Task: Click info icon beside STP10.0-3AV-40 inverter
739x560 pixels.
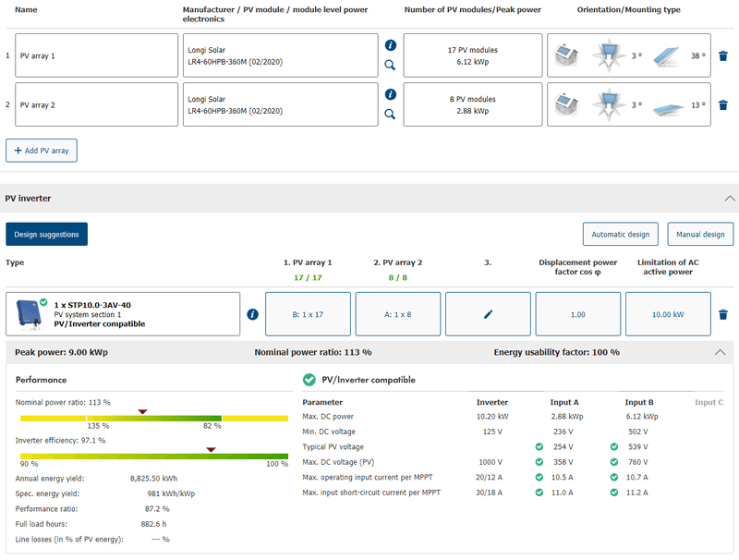Action: [x=253, y=314]
